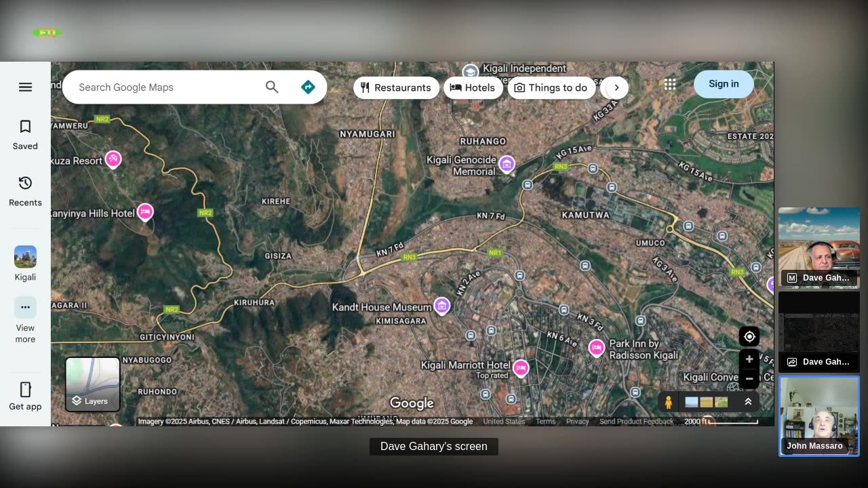The width and height of the screenshot is (868, 488).
Task: Show more category chips with right chevron
Action: 616,87
